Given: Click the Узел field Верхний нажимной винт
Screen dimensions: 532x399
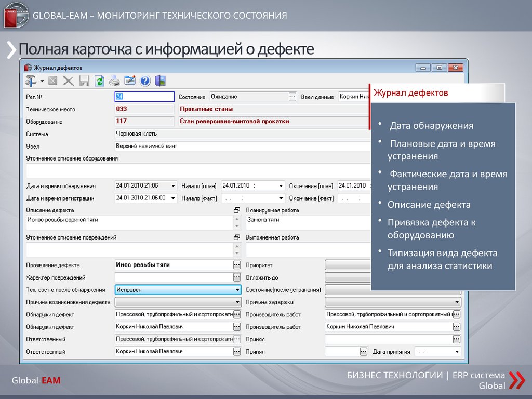Looking at the screenshot, I should point(242,146).
